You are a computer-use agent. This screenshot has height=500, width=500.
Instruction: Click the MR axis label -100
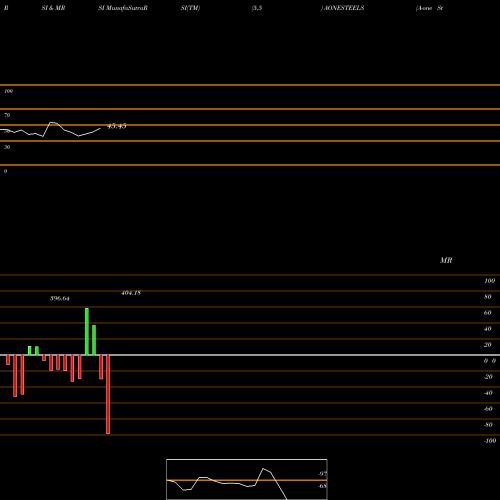point(490,441)
